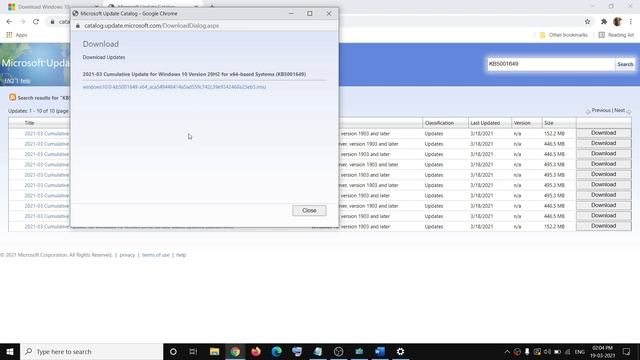Open the Apps bookmarks shortcut
Viewport: 640px width, 360px height.
(17, 35)
